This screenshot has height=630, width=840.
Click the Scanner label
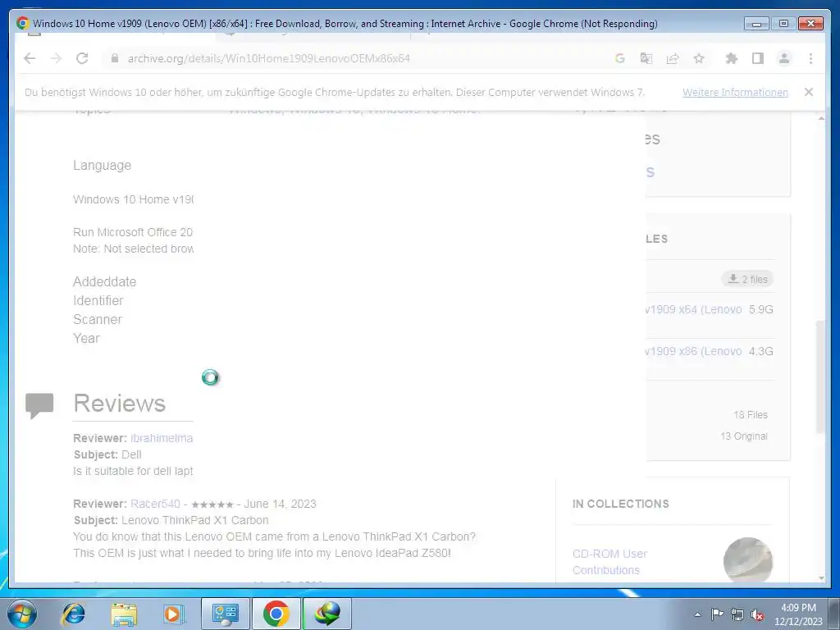click(x=98, y=319)
